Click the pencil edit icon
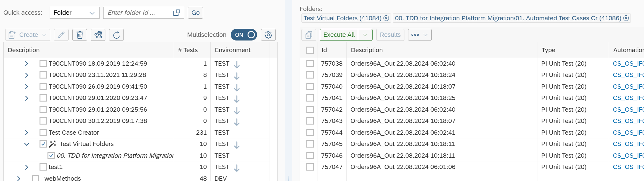The image size is (644, 181). click(x=61, y=35)
